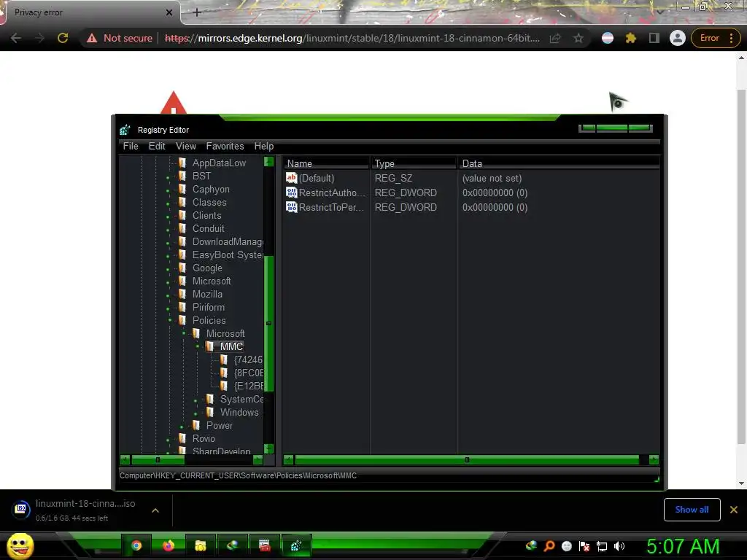Image resolution: width=747 pixels, height=560 pixels.
Task: Expand the Clients registry key
Action: [x=168, y=217]
